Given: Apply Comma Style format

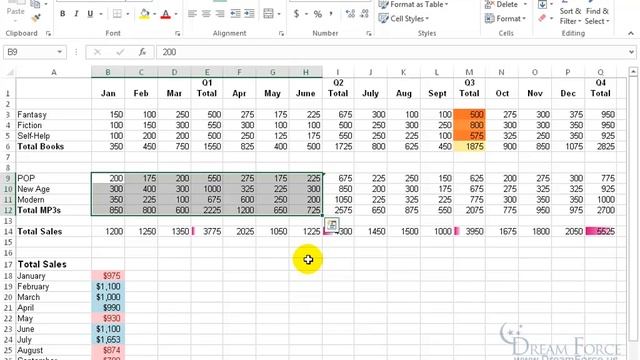Looking at the screenshot, I should tap(331, 14).
